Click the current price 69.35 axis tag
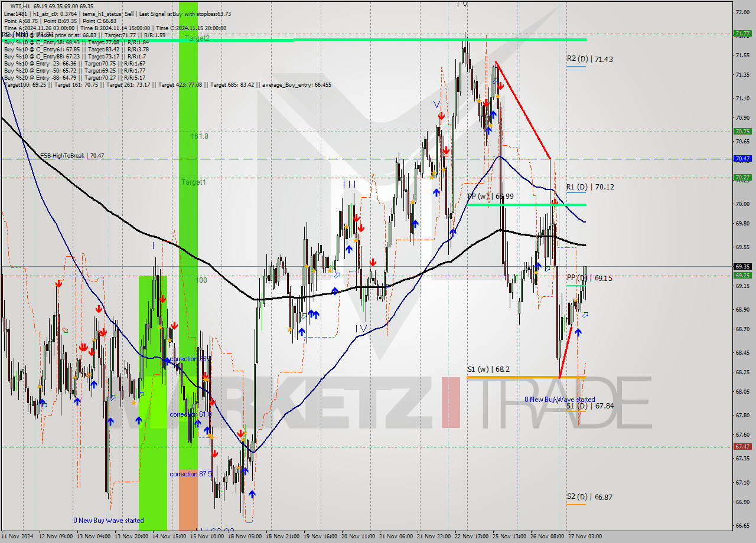756x543 pixels. [x=742, y=266]
